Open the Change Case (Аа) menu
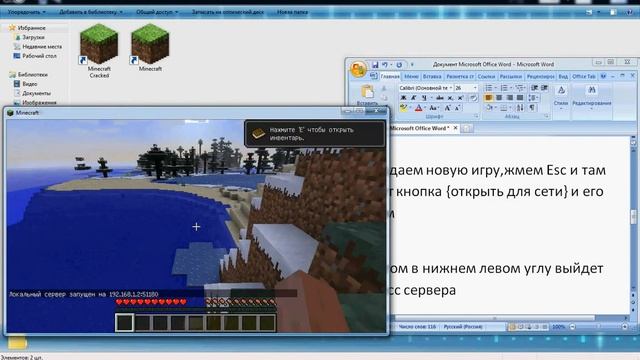Image resolution: width=640 pixels, height=360 pixels. point(432,108)
